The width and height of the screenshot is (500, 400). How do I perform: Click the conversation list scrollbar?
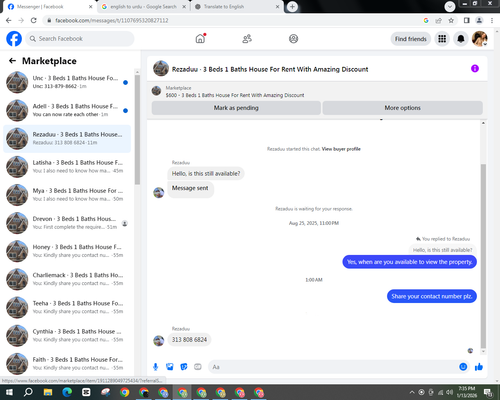click(137, 129)
